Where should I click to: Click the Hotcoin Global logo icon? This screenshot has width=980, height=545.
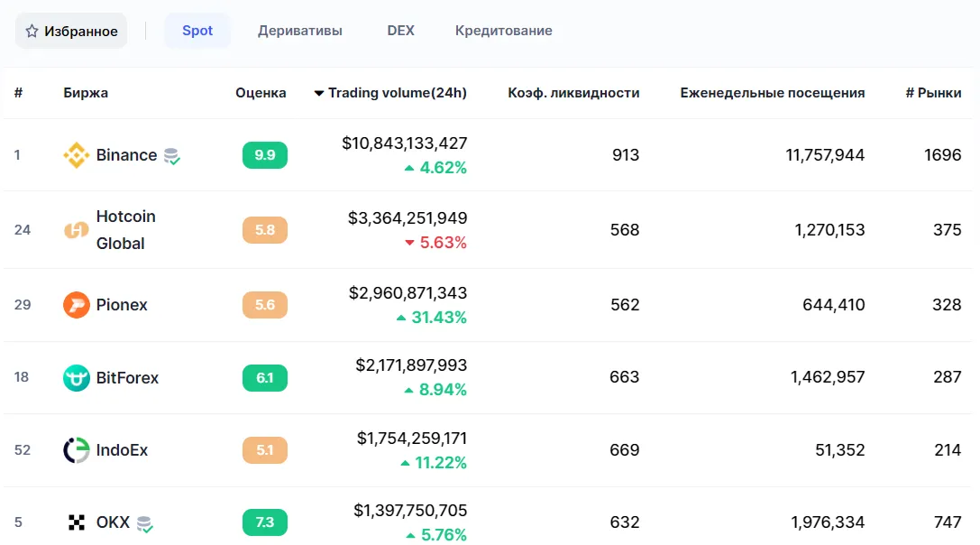pyautogui.click(x=77, y=230)
